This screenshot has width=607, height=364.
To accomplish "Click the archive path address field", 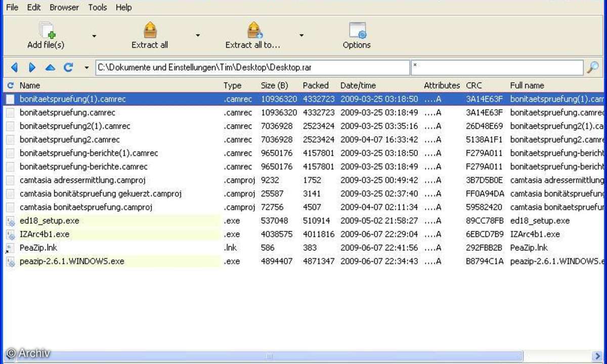I will pyautogui.click(x=252, y=67).
